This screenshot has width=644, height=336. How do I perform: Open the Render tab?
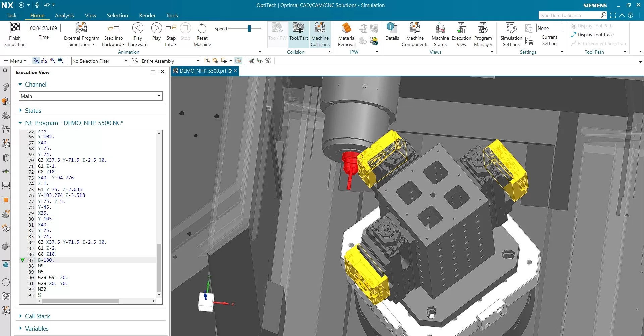(x=147, y=15)
